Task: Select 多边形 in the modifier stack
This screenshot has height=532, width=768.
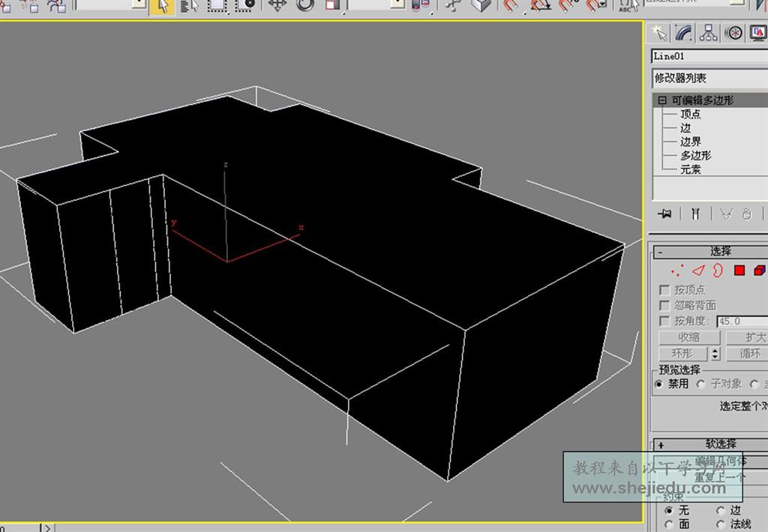Action: tap(695, 156)
